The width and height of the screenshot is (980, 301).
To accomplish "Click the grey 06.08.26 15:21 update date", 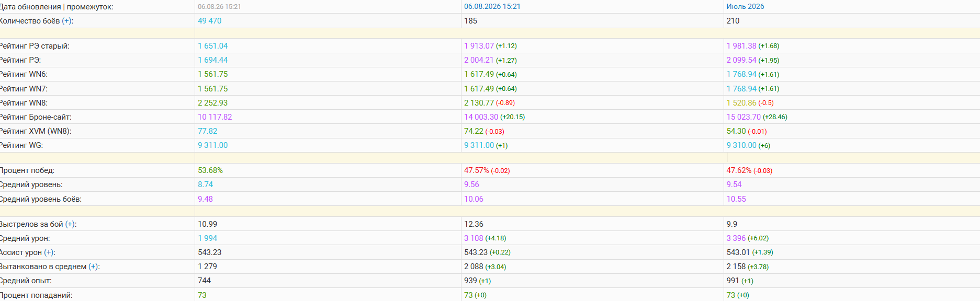I will [x=219, y=7].
